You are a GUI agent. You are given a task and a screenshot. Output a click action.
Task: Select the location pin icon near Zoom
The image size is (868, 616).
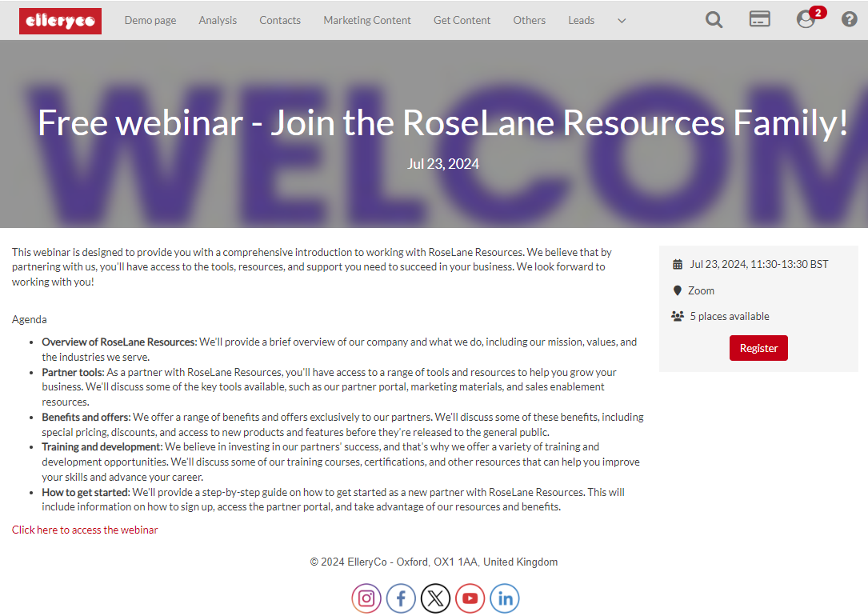click(x=677, y=290)
